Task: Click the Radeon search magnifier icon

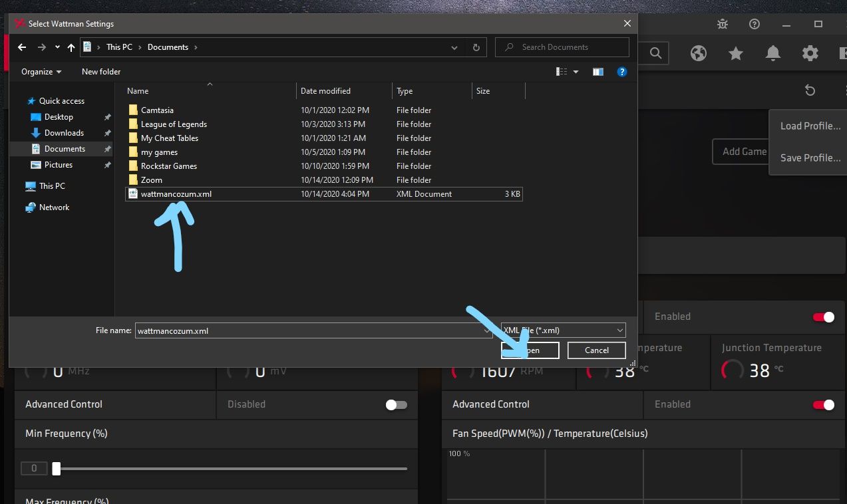Action: pos(655,53)
